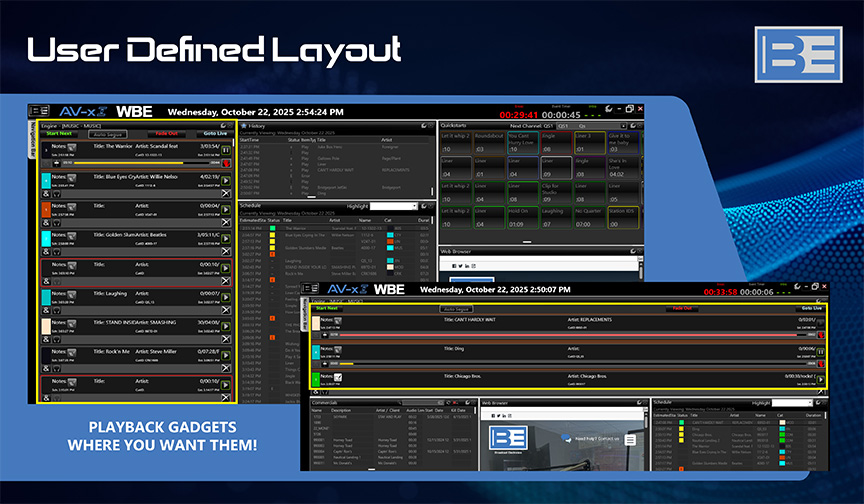Screen dimensions: 864x504
Task: Toggle Auto Segue in the upper engine panel
Action: click(107, 133)
